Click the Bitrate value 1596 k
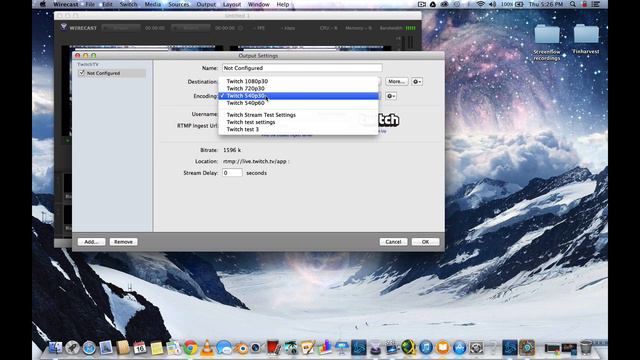 click(232, 150)
